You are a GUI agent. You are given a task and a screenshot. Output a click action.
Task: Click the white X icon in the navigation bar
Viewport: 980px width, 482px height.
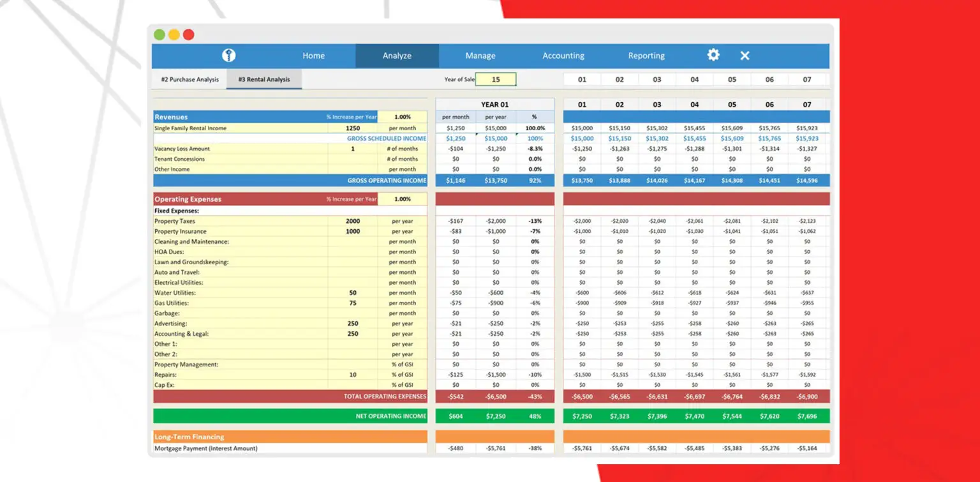tap(745, 56)
